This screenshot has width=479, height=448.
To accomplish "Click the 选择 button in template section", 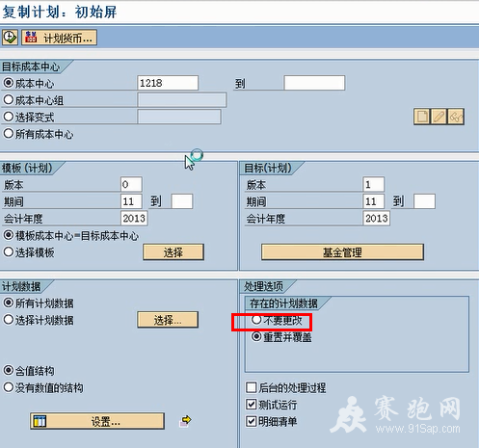I will click(173, 252).
